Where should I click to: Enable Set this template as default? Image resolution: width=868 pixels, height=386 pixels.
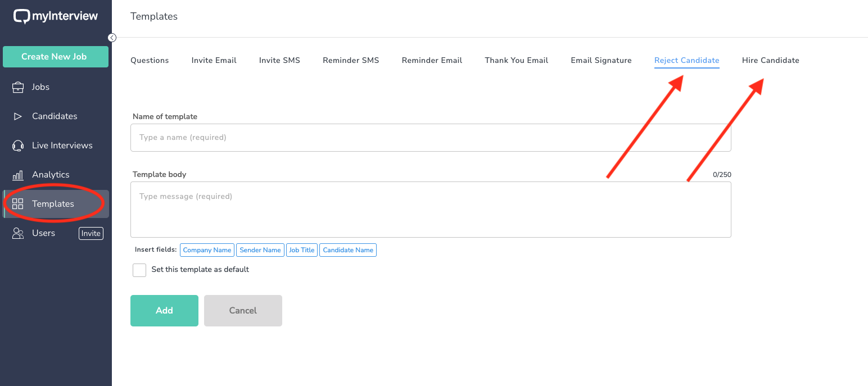click(x=139, y=270)
